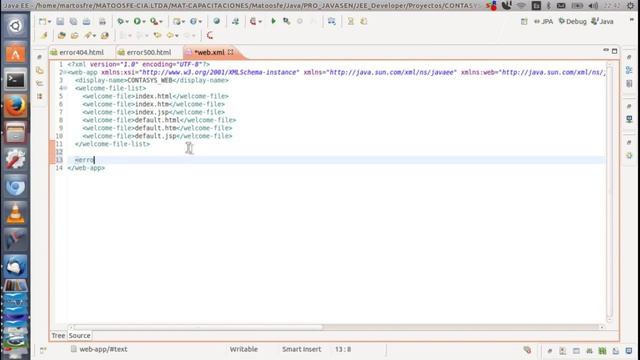Close the web.xml editor tab
The height and width of the screenshot is (360, 640).
[231, 52]
